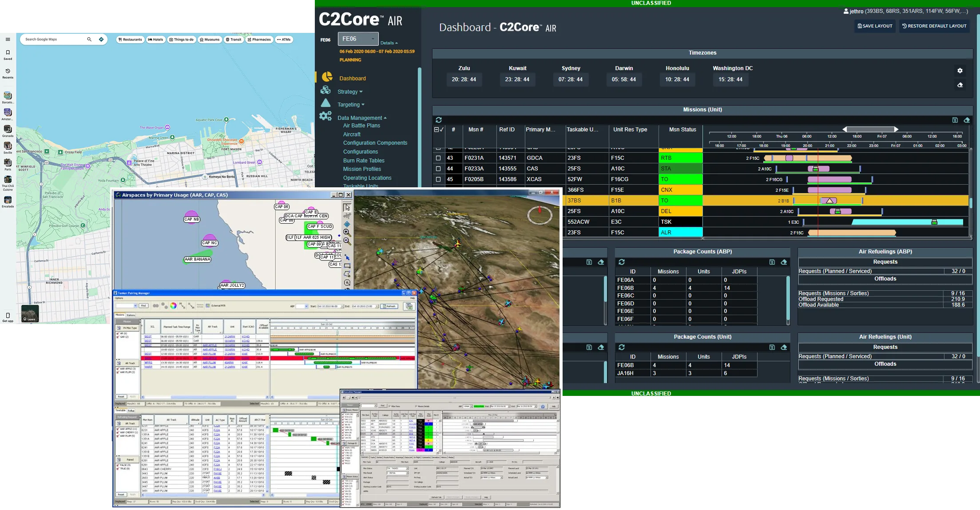Open Operating Locations submenu item
Viewport: 980px width, 510px height.
367,178
